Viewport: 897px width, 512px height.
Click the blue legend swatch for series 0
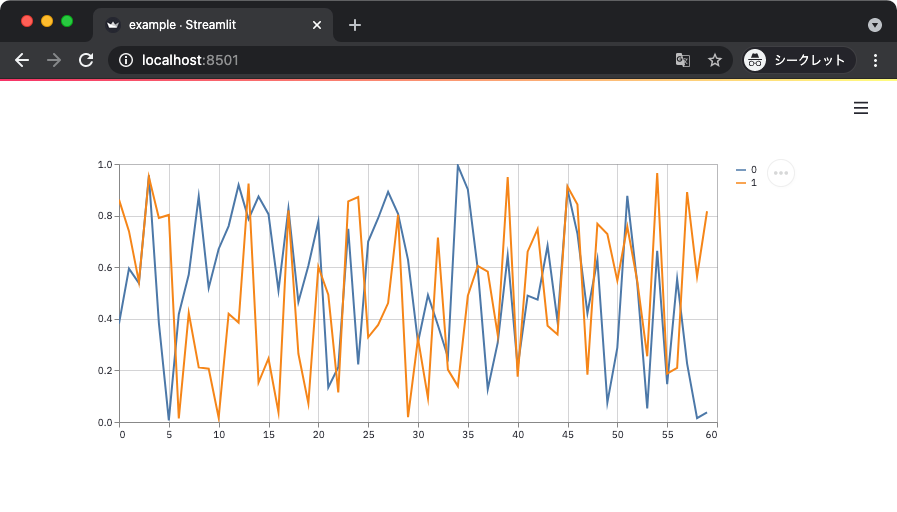(741, 170)
